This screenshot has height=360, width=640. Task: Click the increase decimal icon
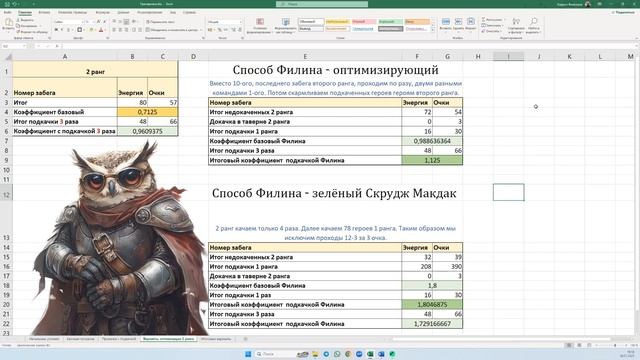(x=233, y=29)
